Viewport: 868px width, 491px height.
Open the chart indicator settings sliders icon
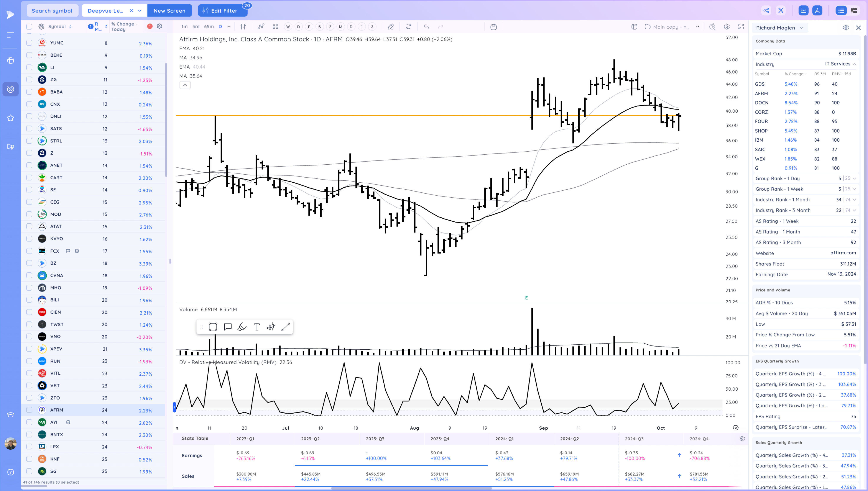243,26
